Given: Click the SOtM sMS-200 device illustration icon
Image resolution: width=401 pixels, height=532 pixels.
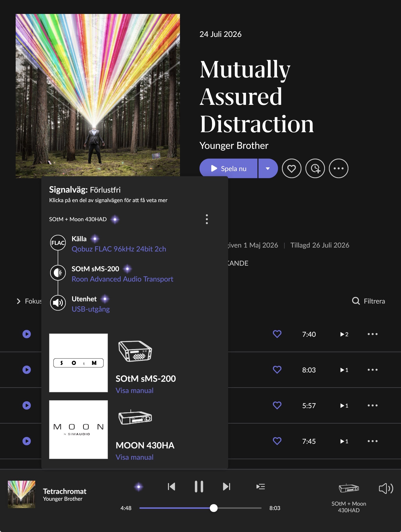Looking at the screenshot, I should (135, 351).
